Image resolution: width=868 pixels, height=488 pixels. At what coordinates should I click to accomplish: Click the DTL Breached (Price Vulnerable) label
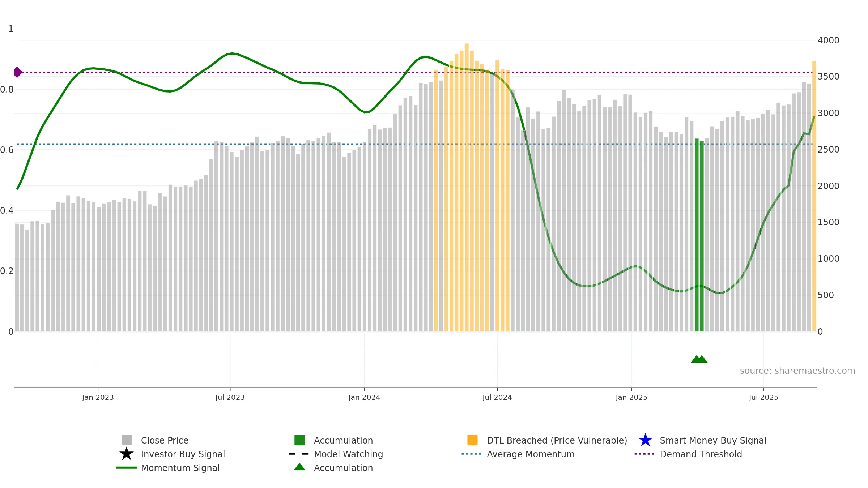(x=557, y=440)
